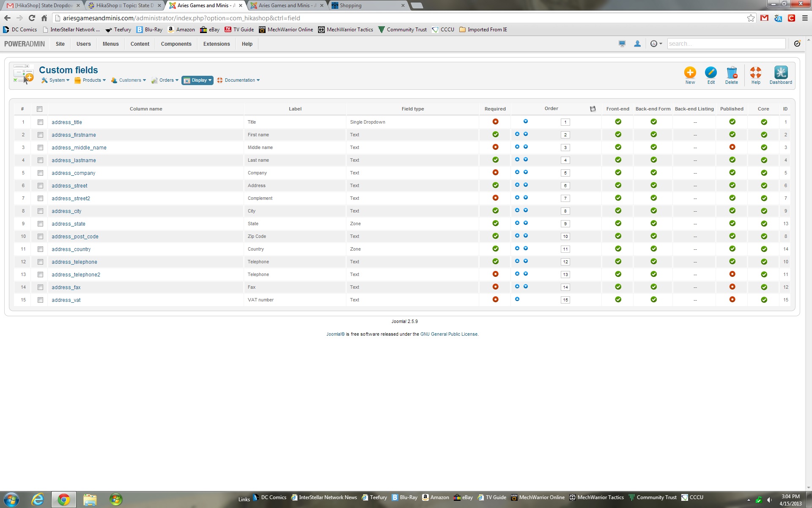
Task: Open Internet Explorer from the taskbar
Action: (38, 500)
